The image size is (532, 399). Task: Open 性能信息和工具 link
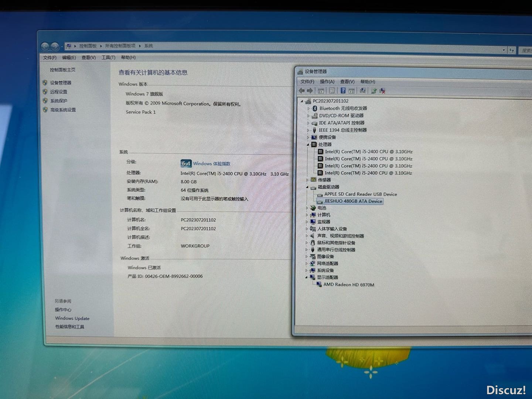coord(70,327)
